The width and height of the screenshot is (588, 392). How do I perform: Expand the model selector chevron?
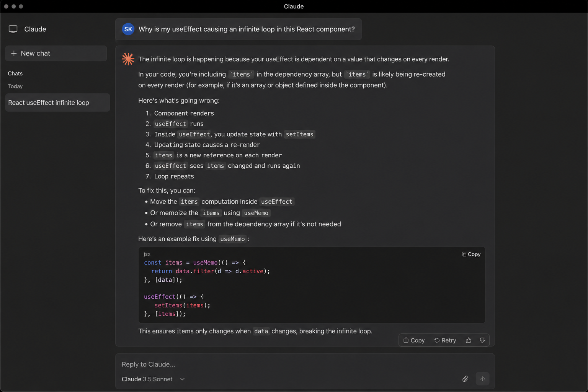click(182, 379)
